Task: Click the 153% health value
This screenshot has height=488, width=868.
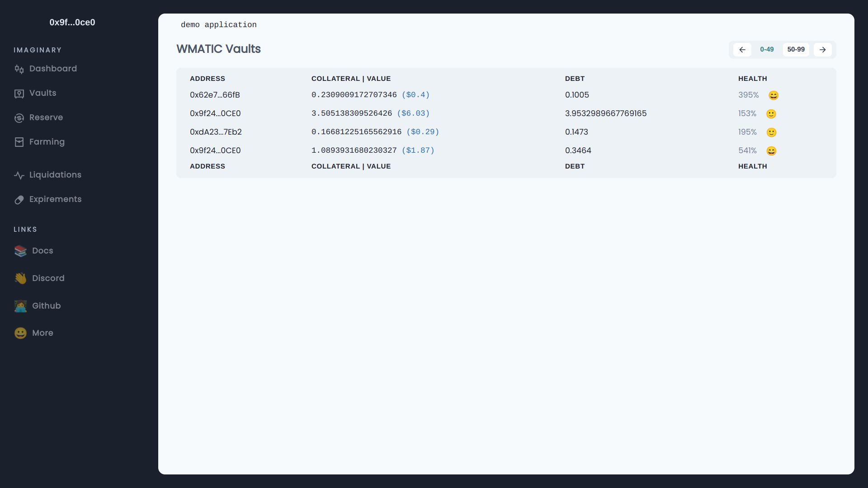Action: pyautogui.click(x=747, y=113)
